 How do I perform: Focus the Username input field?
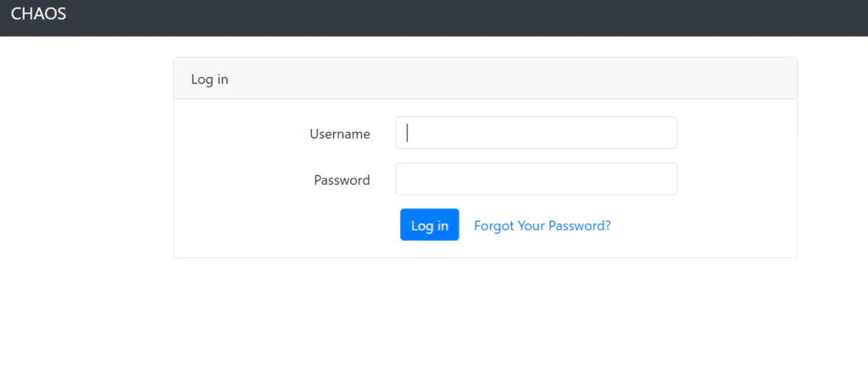[536, 133]
